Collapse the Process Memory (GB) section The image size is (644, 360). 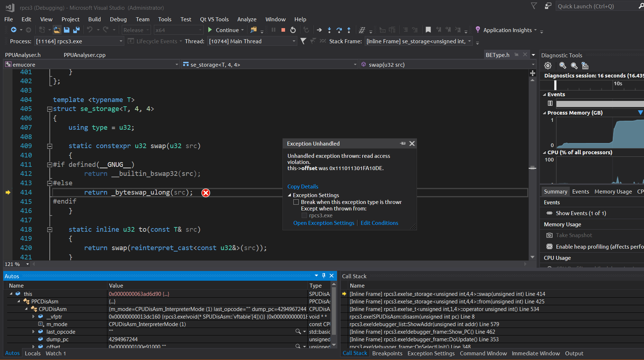pos(545,112)
